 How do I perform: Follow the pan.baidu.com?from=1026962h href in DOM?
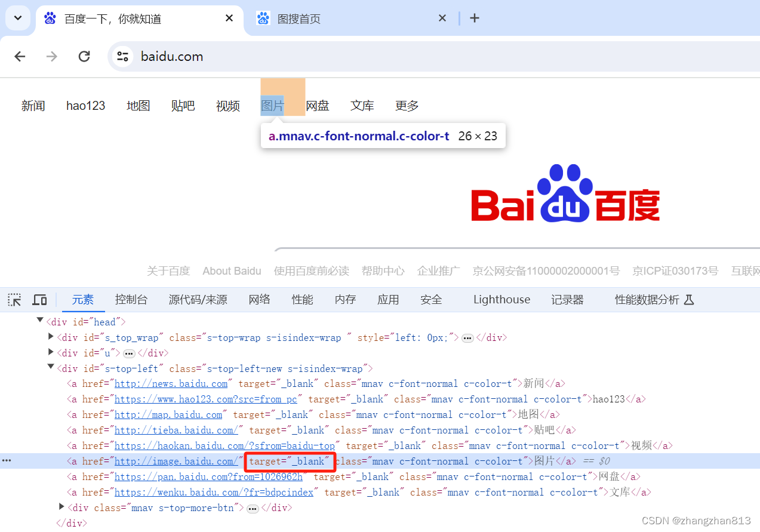pyautogui.click(x=208, y=477)
